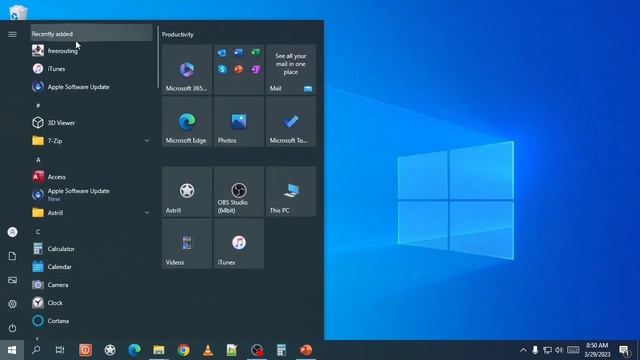Launch Calculator from the app list
The height and width of the screenshot is (360, 640).
click(92, 249)
